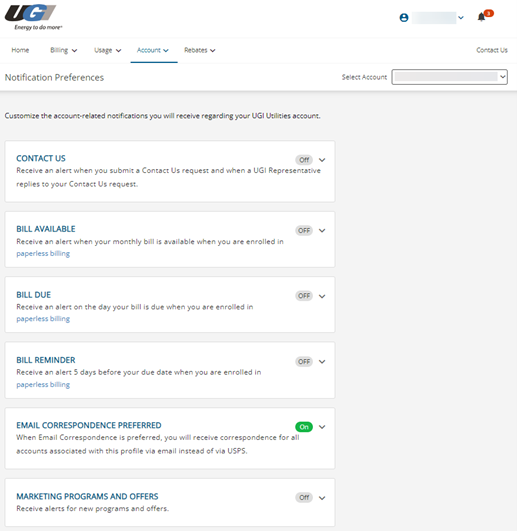Click the Notification Preferences page title
Image resolution: width=517 pixels, height=531 pixels.
(x=54, y=78)
